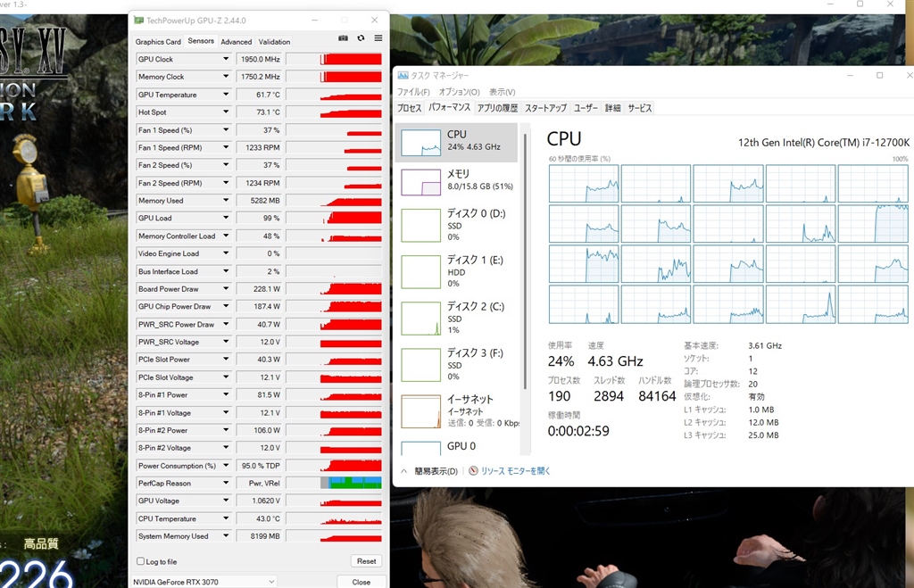Open the リソース モニターを開く link
This screenshot has height=588, width=914.
pyautogui.click(x=515, y=471)
